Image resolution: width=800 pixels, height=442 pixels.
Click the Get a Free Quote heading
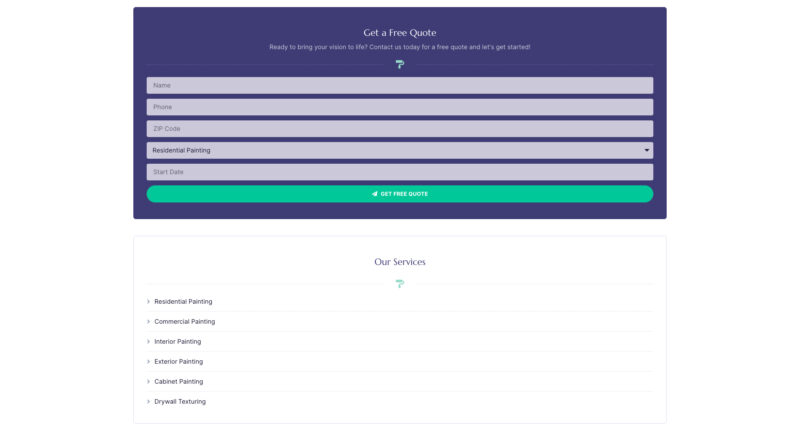point(399,33)
